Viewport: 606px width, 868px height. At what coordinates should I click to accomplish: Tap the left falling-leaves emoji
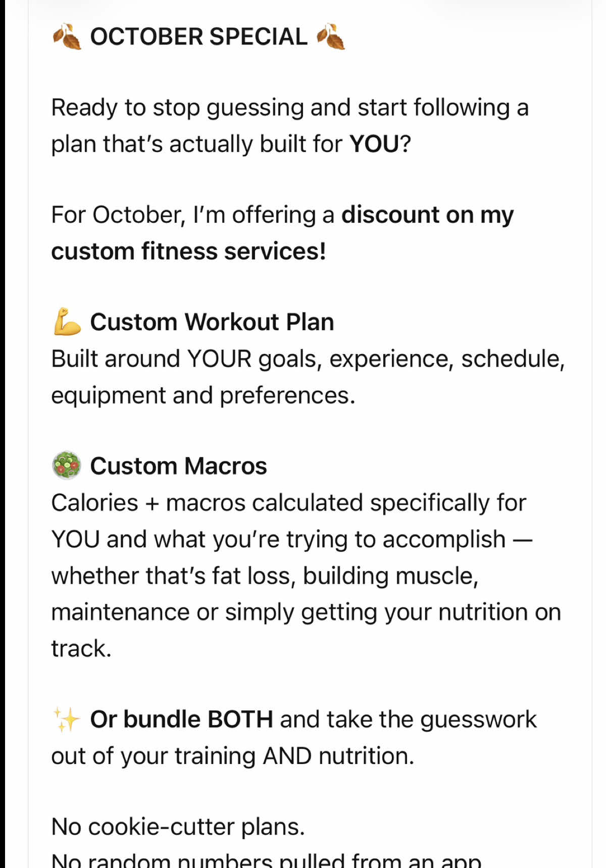click(x=67, y=37)
